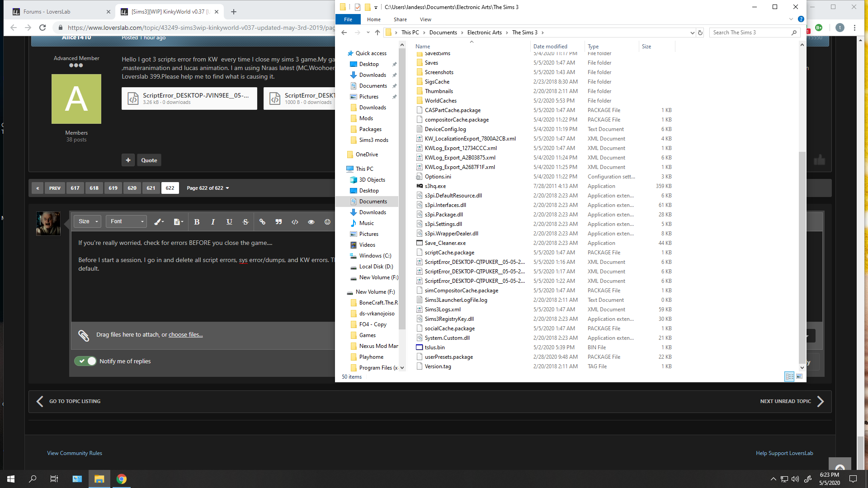Toggle bold formatting in reply editor
Viewport: 868px width, 488px height.
[x=197, y=222]
